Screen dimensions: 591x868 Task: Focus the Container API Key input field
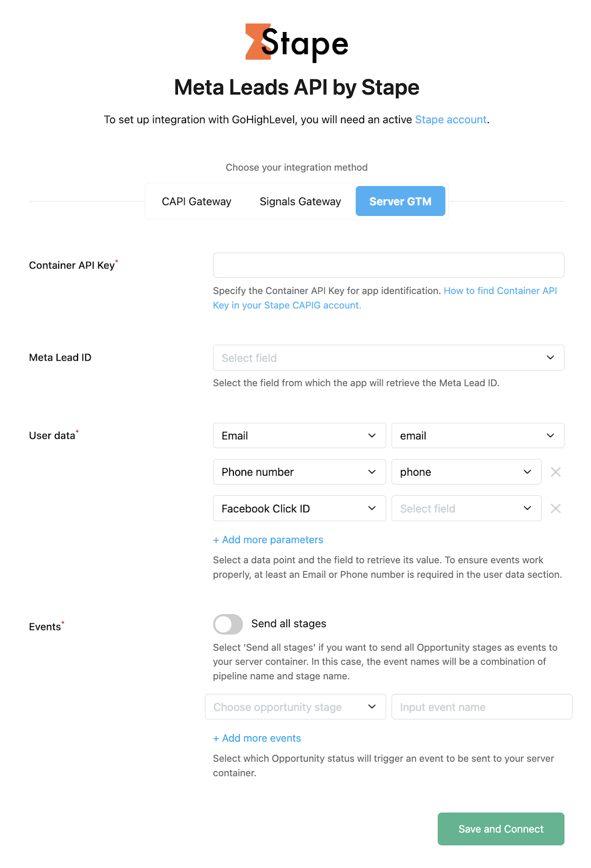[389, 265]
